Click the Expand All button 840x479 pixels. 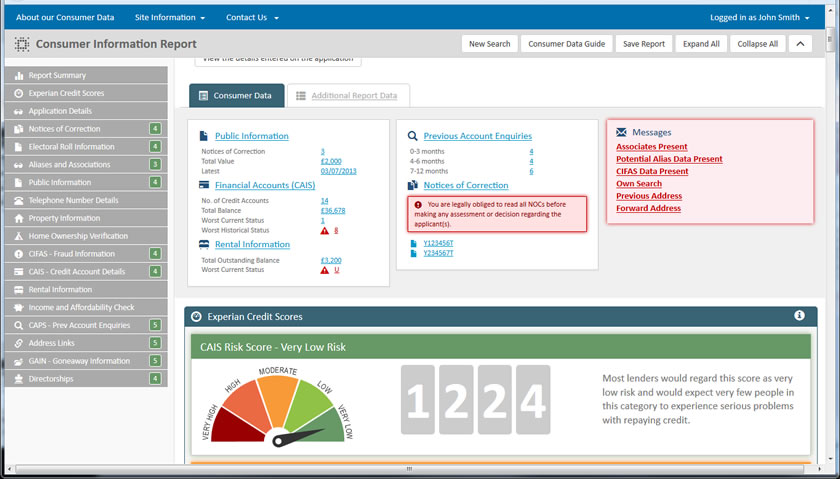click(701, 44)
